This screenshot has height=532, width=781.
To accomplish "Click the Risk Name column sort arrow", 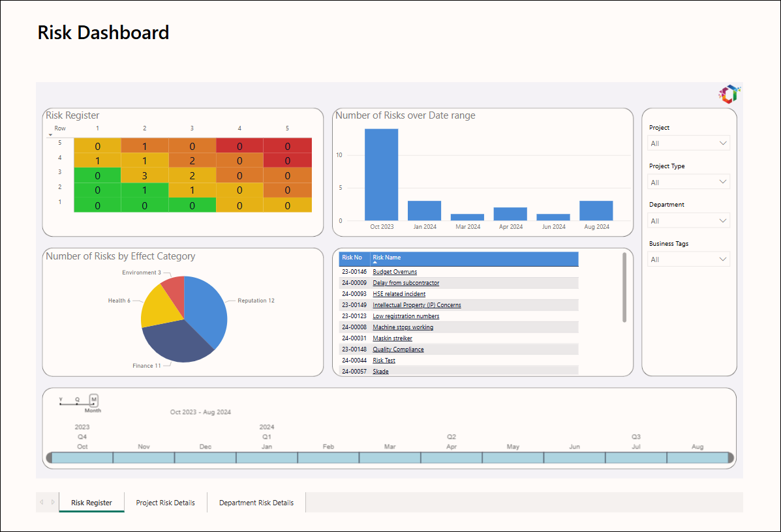I will 375,262.
